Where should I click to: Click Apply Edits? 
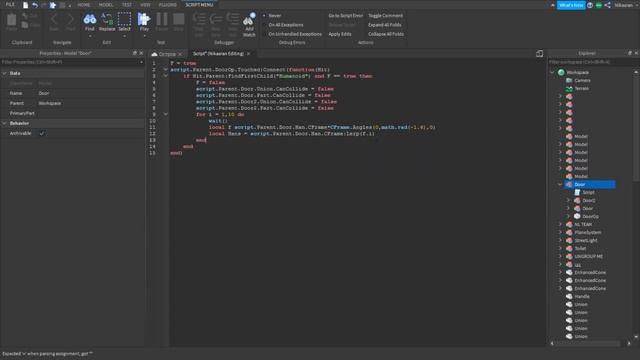pyautogui.click(x=340, y=34)
